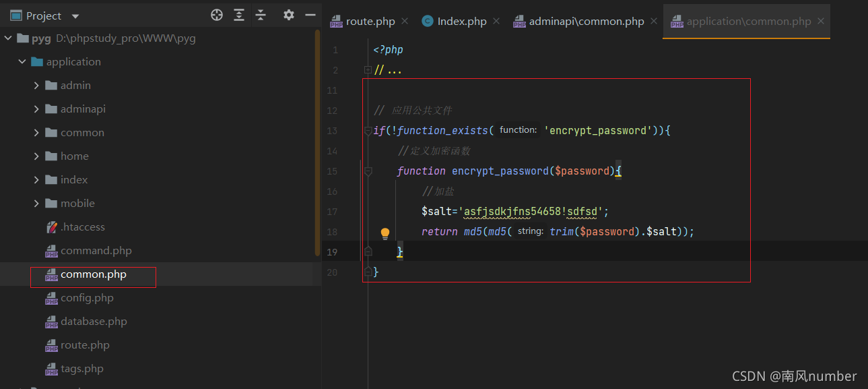Screen dimensions: 868x389
Task: Click the PHP icon beside database.php
Action: pyautogui.click(x=51, y=322)
